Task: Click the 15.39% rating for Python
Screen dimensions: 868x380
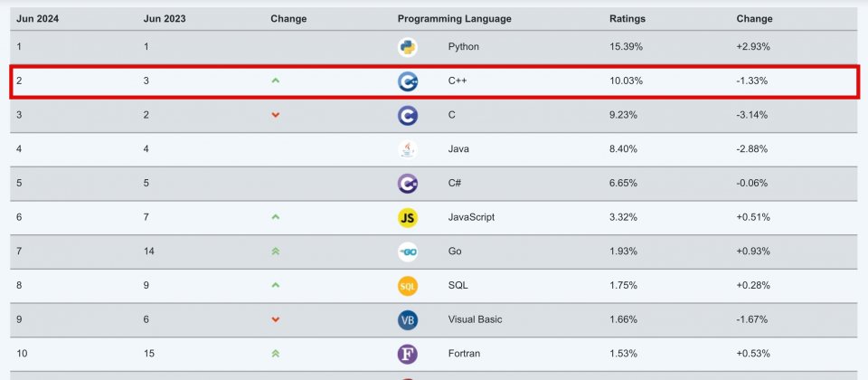Action: pyautogui.click(x=626, y=47)
